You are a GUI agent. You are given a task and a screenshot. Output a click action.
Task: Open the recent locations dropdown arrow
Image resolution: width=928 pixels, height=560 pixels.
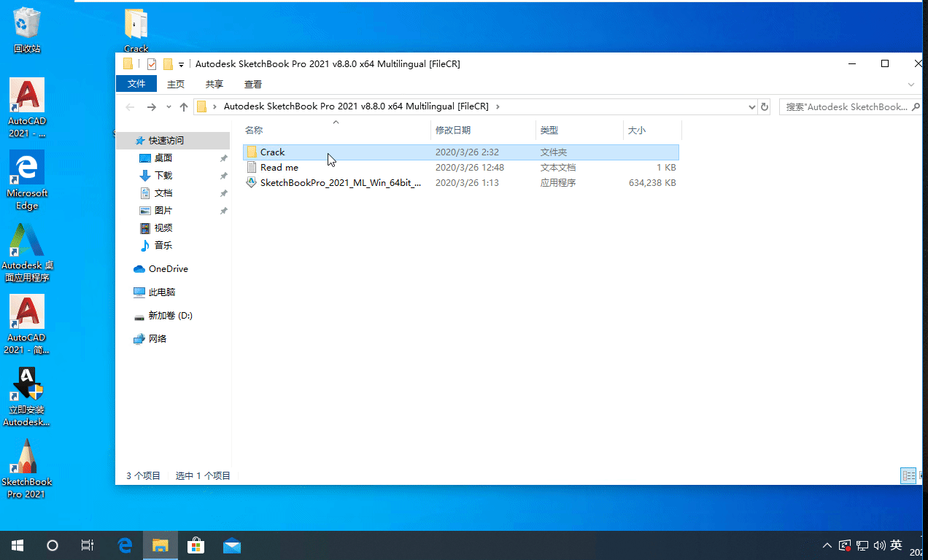click(169, 107)
